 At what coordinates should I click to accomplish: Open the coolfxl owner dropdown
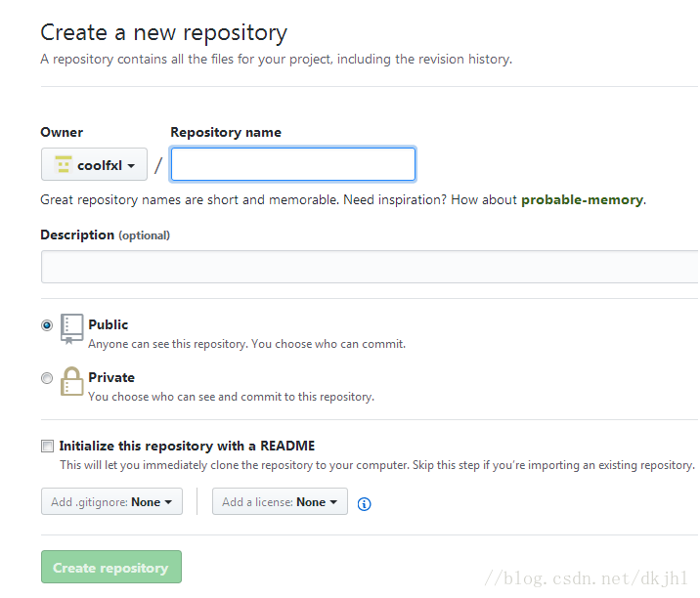tap(94, 164)
